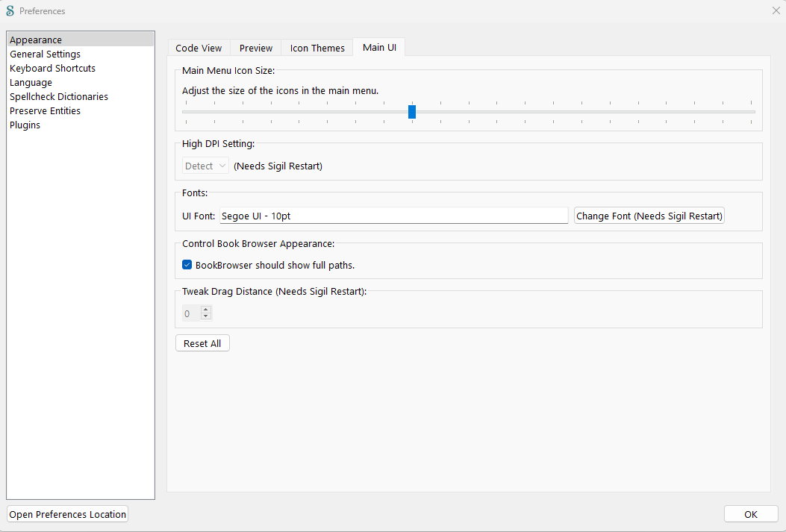This screenshot has height=532, width=786.
Task: Close the Preferences window
Action: (x=776, y=10)
